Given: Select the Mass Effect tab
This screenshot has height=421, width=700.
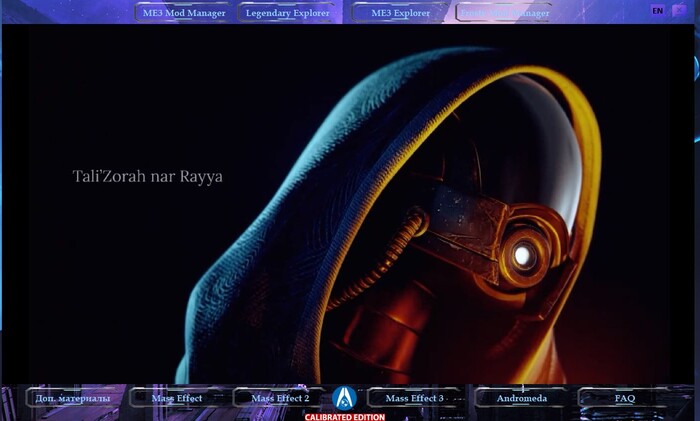Looking at the screenshot, I should pos(177,398).
